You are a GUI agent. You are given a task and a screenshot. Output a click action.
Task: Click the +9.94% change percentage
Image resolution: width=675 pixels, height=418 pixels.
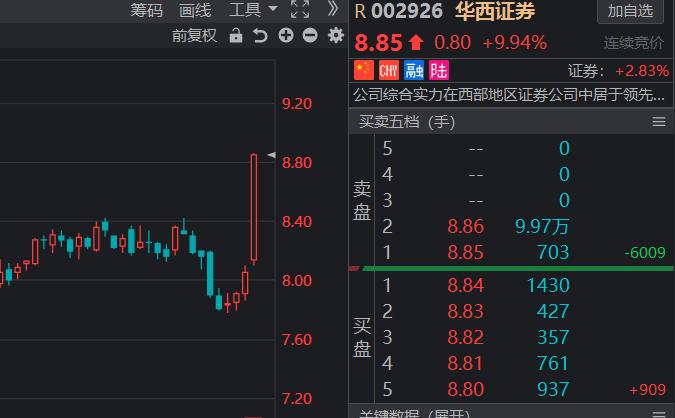click(515, 43)
